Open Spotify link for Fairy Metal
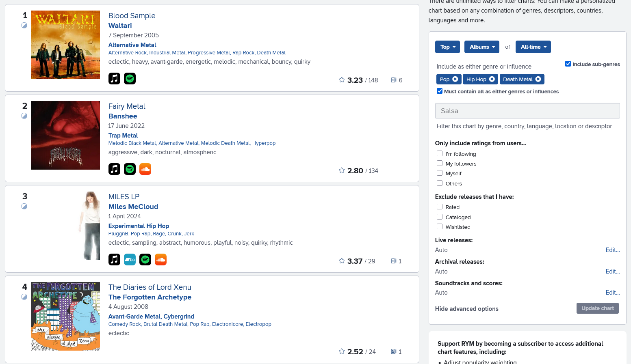Viewport: 631px width, 364px height. (130, 169)
